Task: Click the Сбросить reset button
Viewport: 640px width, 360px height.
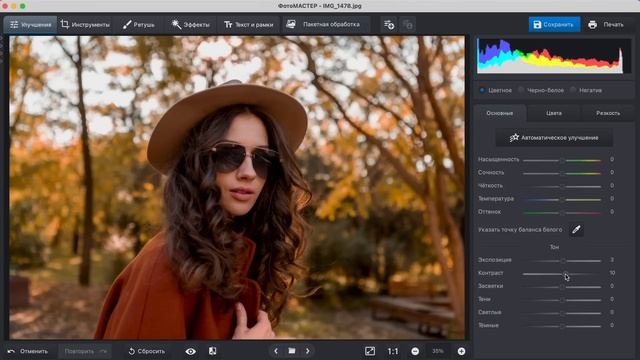Action: [x=147, y=351]
